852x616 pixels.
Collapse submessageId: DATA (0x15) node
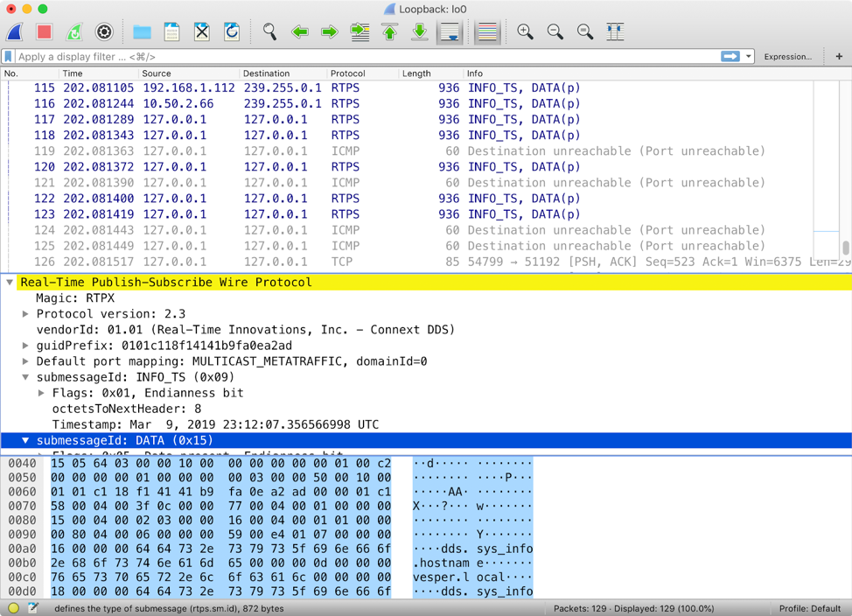pos(25,440)
